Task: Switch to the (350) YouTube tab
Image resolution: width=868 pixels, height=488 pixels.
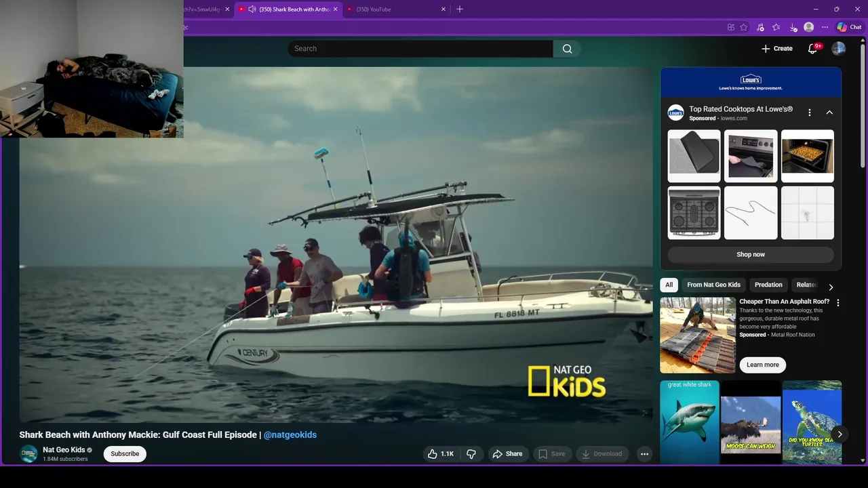Action: 397,9
